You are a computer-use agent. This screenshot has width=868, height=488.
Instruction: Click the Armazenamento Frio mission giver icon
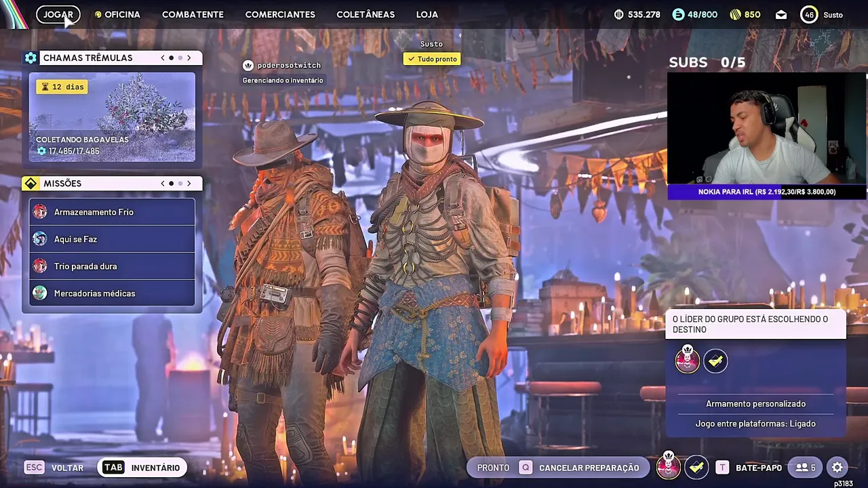40,212
